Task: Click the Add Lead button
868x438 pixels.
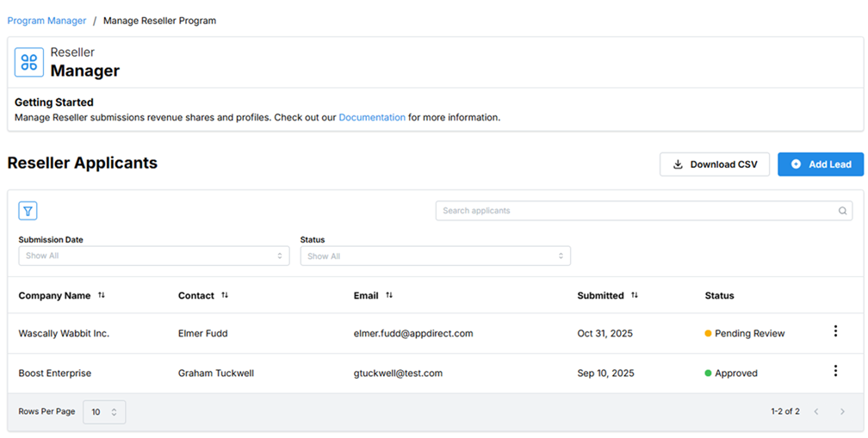Action: pyautogui.click(x=820, y=164)
